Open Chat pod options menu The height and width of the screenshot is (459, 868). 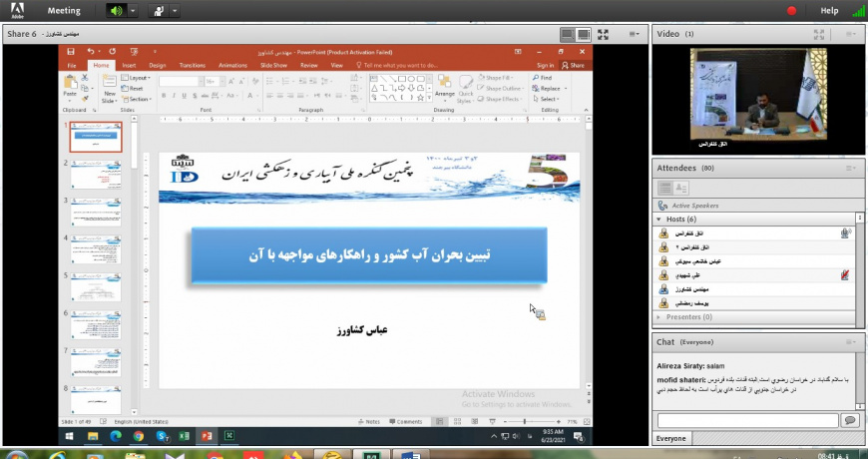coord(851,342)
